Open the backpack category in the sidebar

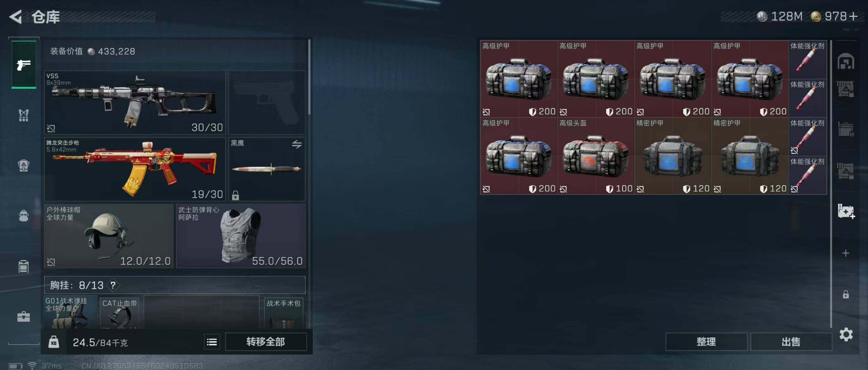click(x=24, y=216)
